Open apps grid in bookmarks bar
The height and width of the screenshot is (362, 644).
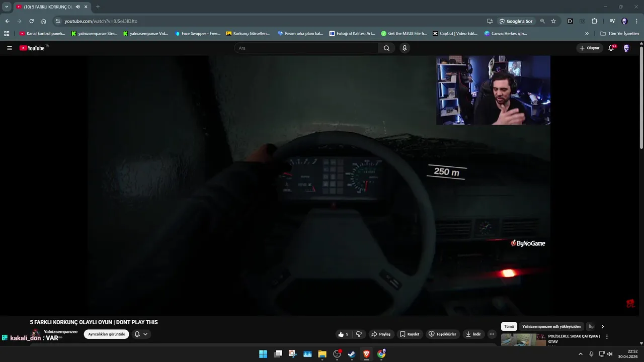pyautogui.click(x=7, y=34)
